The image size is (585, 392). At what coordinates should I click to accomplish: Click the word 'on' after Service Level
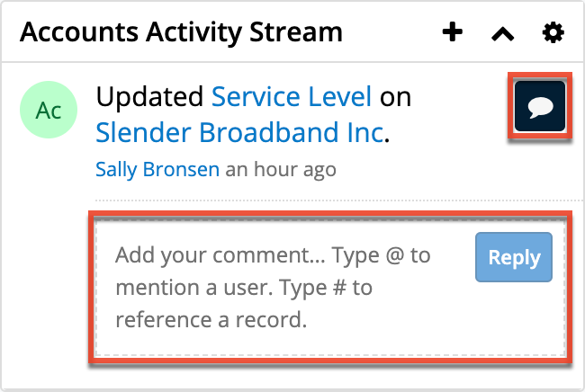[x=395, y=95]
